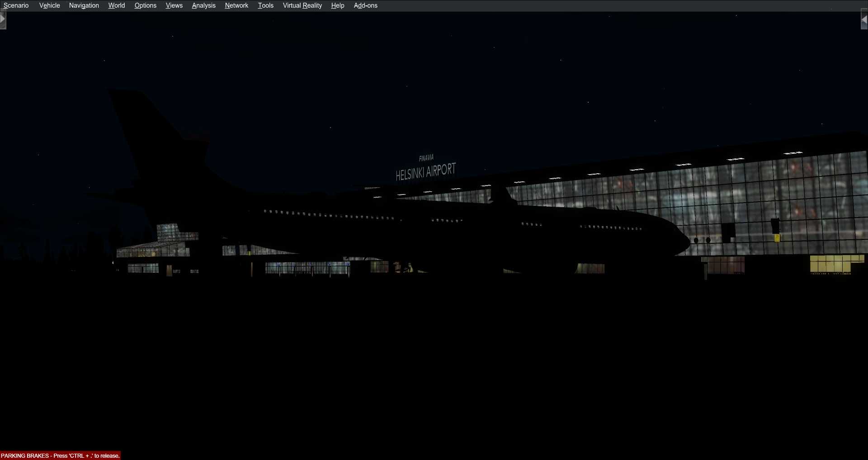Open the Vehicle menu

pyautogui.click(x=49, y=5)
